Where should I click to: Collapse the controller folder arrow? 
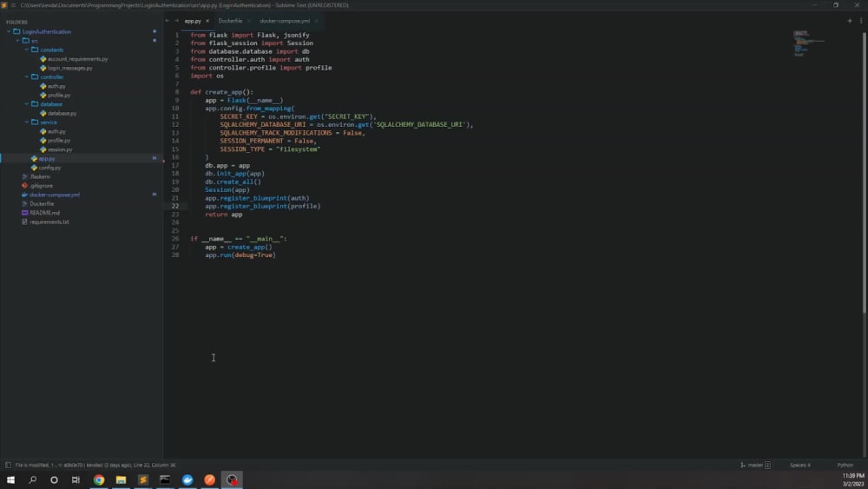[27, 77]
